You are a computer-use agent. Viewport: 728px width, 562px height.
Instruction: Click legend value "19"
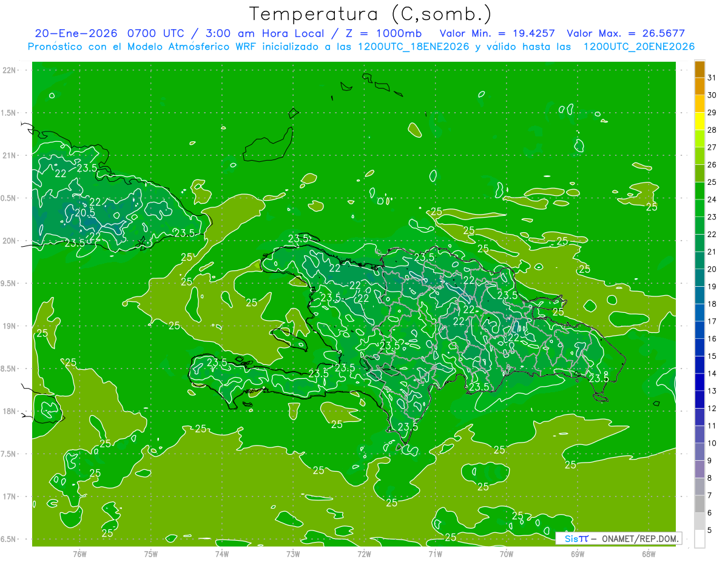pos(712,287)
